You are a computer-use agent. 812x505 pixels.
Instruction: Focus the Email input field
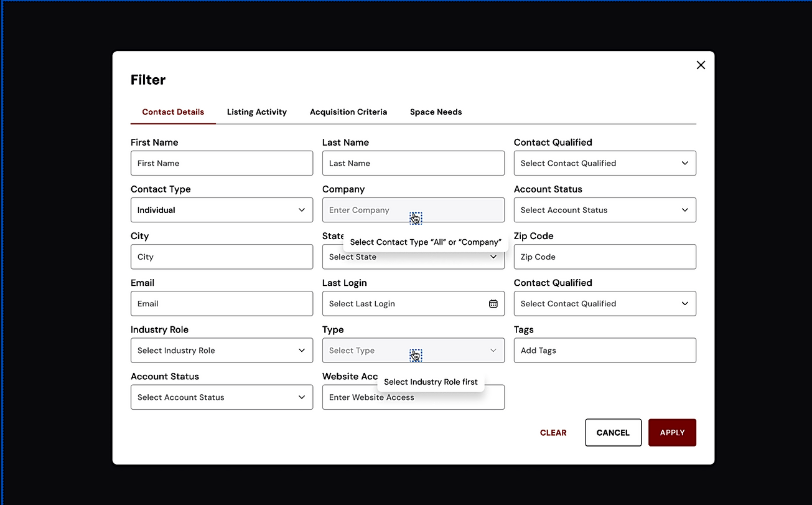coord(222,304)
